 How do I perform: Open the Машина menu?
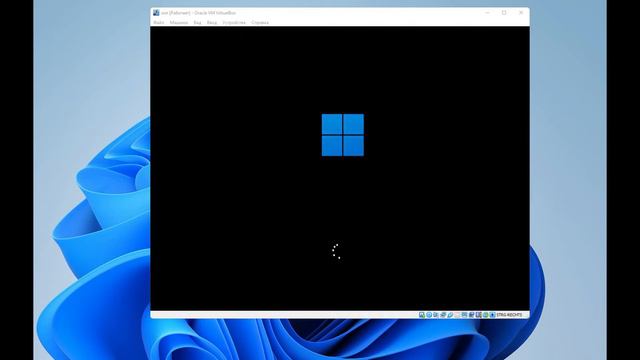click(179, 22)
